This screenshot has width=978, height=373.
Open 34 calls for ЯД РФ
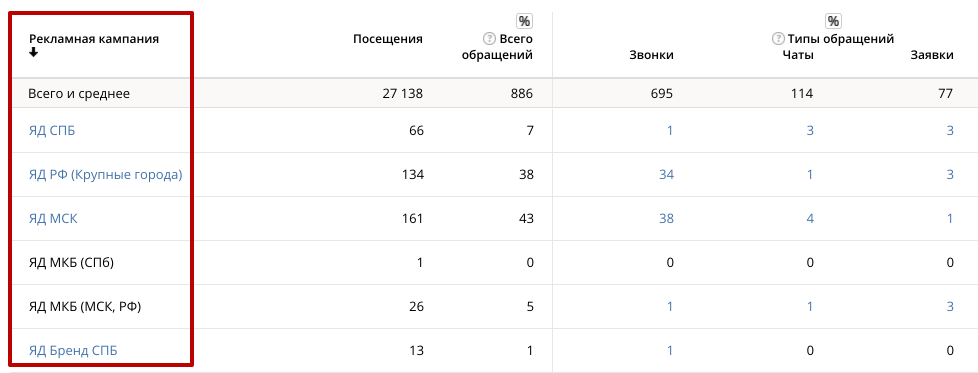click(666, 175)
